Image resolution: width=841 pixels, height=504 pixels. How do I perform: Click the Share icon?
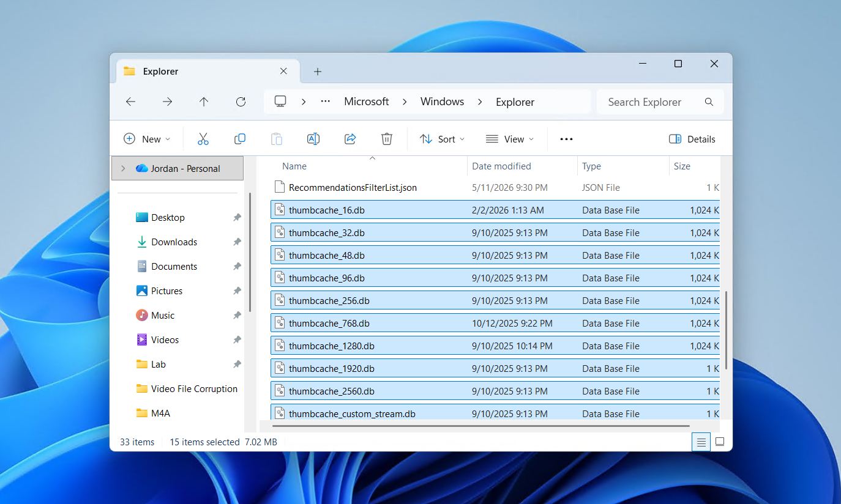[x=350, y=139]
